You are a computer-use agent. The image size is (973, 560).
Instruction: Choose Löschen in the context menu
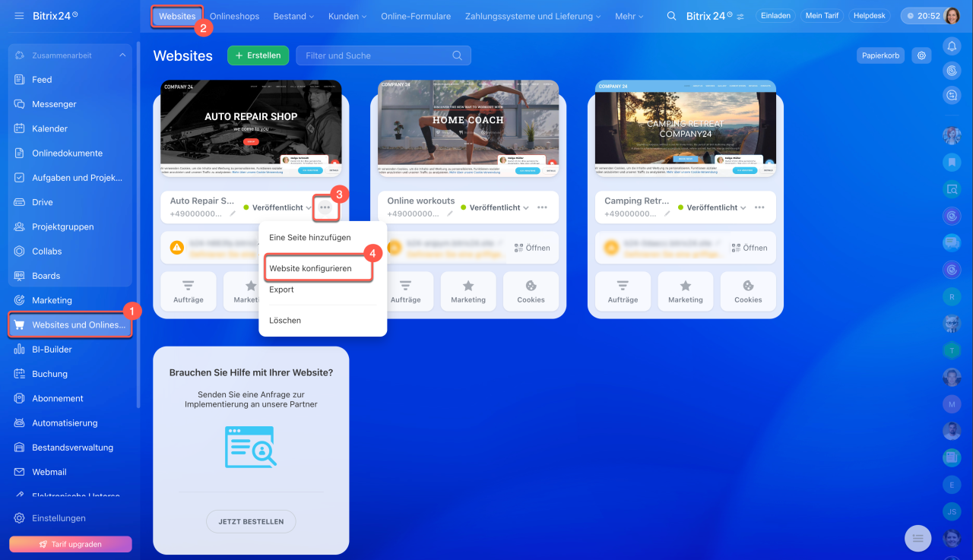tap(285, 321)
